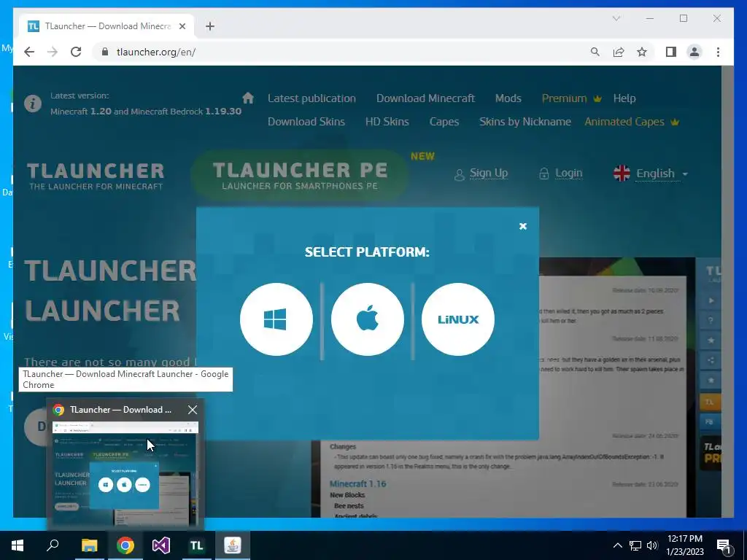Bookmark this page with the star icon
Screen dimensions: 747x560
click(x=642, y=52)
